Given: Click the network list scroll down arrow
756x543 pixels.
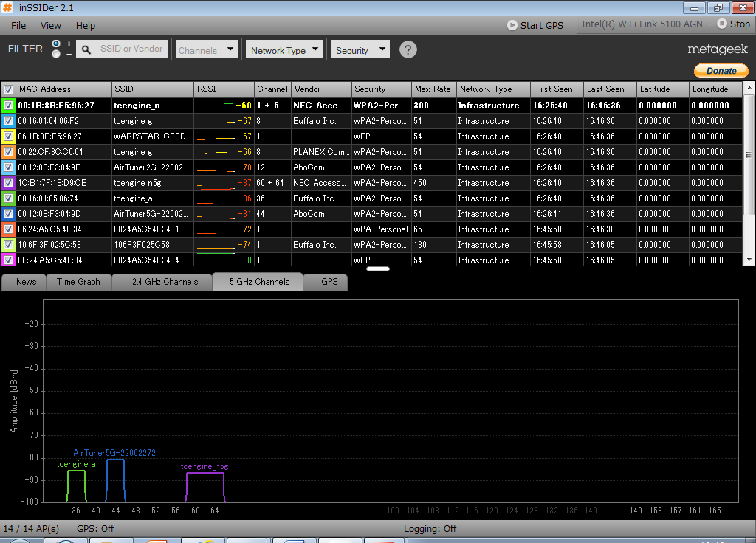Looking at the screenshot, I should pos(749,260).
